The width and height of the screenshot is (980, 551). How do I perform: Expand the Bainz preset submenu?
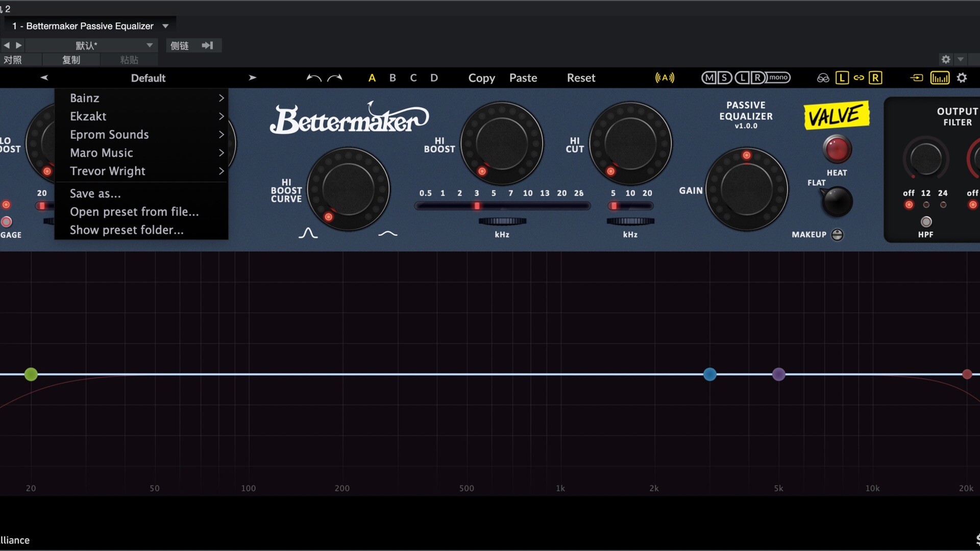coord(141,98)
